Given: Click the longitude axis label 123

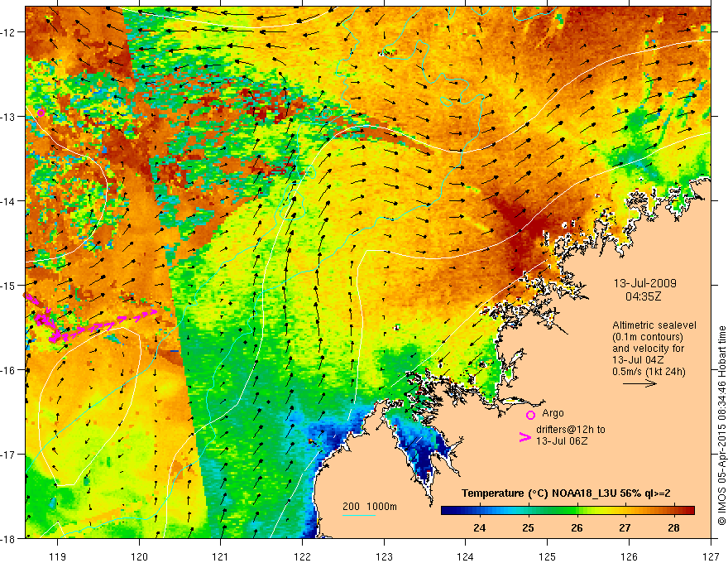Looking at the screenshot, I should (384, 556).
